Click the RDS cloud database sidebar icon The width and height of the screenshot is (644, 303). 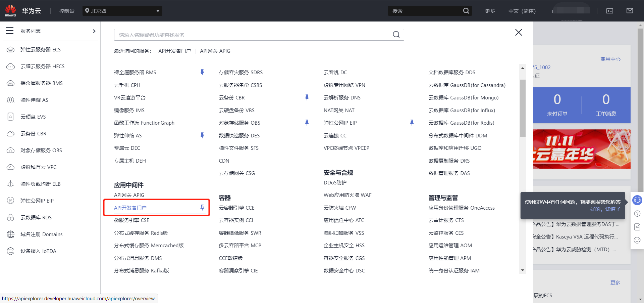[11, 218]
